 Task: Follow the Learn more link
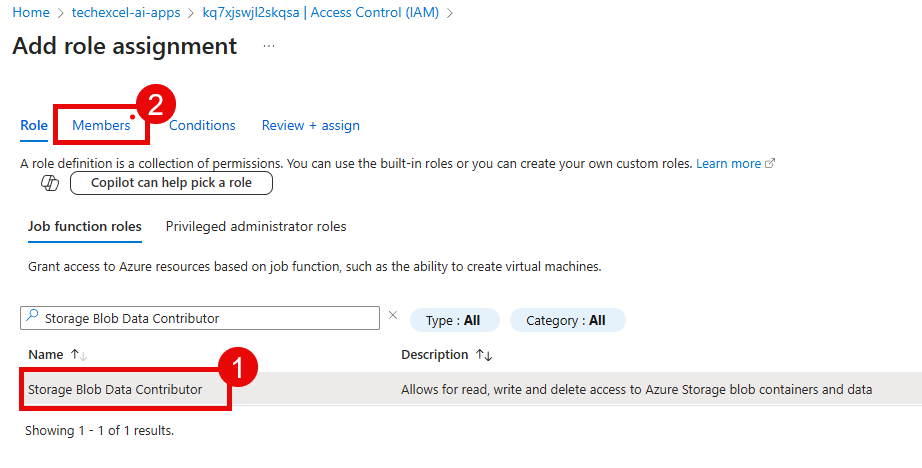click(x=735, y=163)
